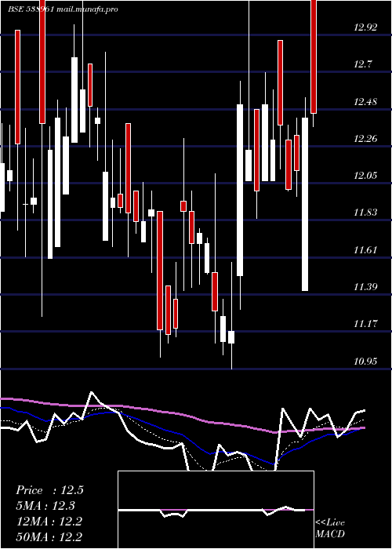The width and height of the screenshot is (392, 549).
Task: Click the pink 50MA line in lower panel
Action: (x=182, y=416)
